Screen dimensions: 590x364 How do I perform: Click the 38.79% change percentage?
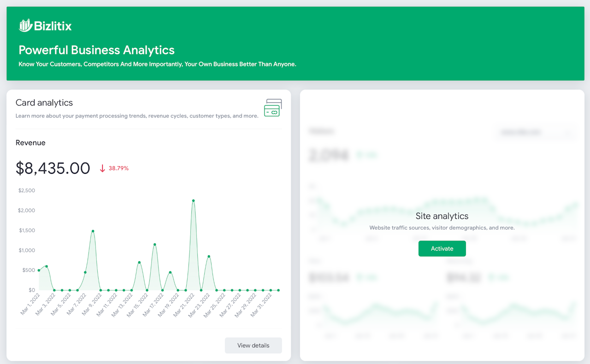point(118,169)
